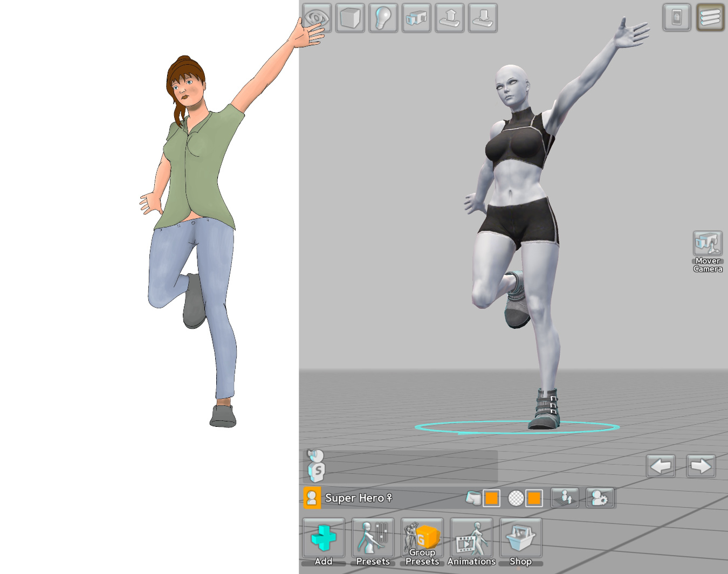
Task: Toggle the eye visibility tool in top toolbar
Action: pyautogui.click(x=317, y=18)
